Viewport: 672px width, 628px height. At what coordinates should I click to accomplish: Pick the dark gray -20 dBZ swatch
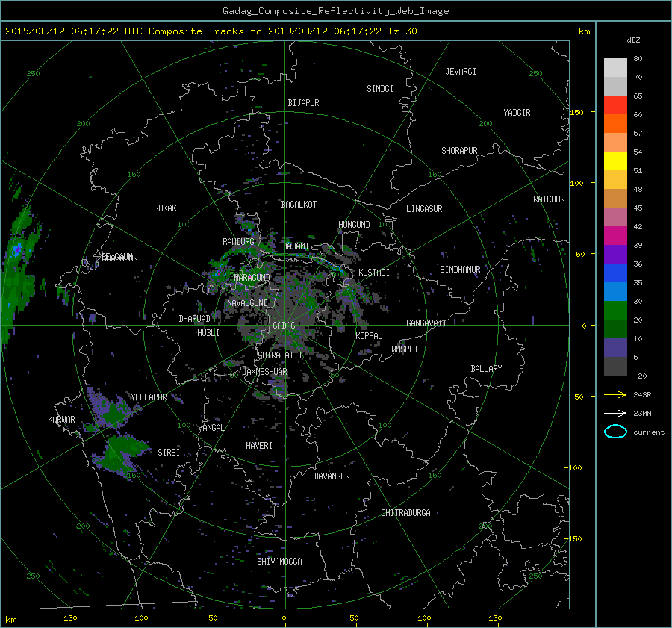click(615, 367)
